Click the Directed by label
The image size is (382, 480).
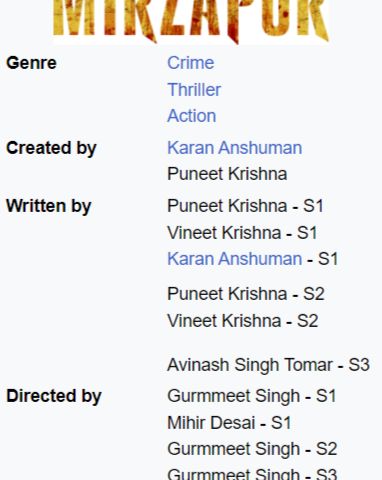[x=54, y=396]
